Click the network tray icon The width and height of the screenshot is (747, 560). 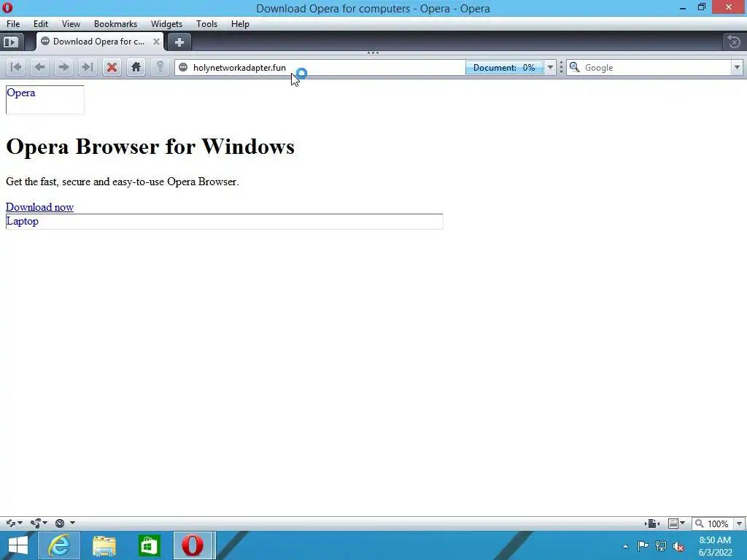661,546
